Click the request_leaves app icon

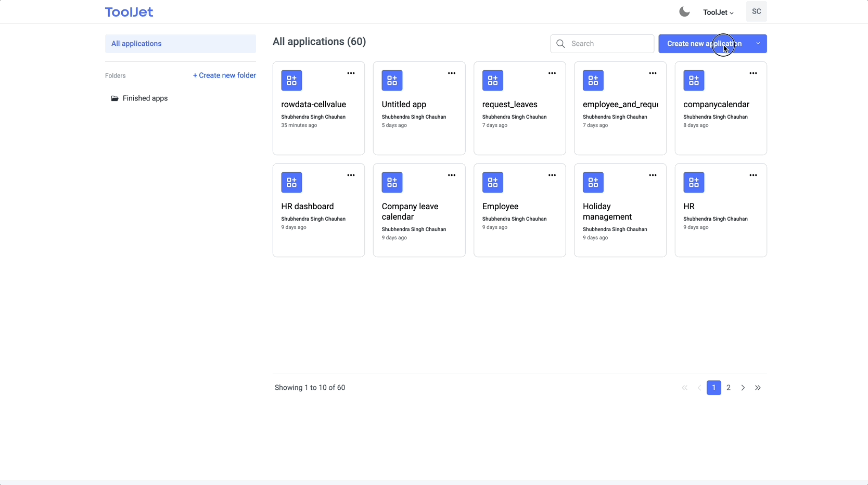click(493, 81)
